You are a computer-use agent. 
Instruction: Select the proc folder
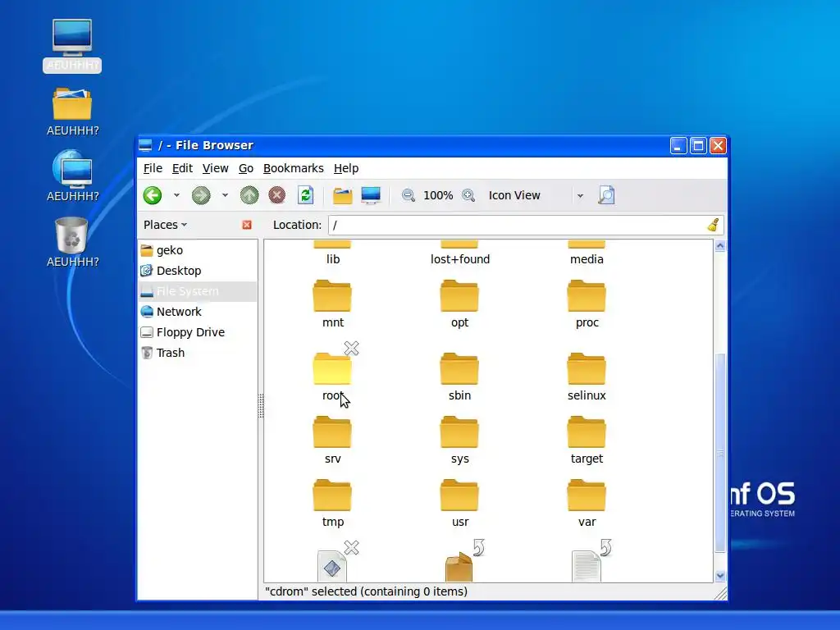coord(587,304)
